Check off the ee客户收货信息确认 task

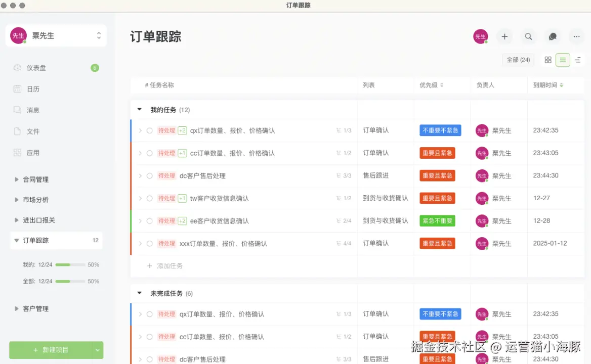150,221
